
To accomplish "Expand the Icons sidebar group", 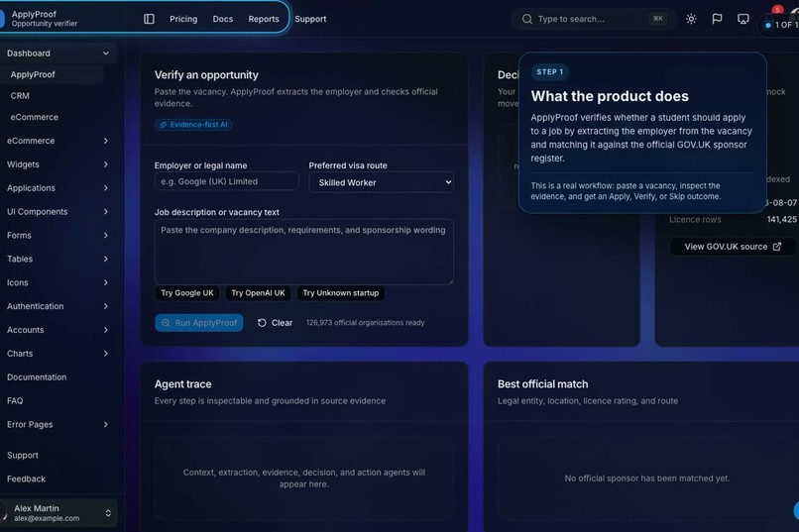I will click(x=58, y=282).
